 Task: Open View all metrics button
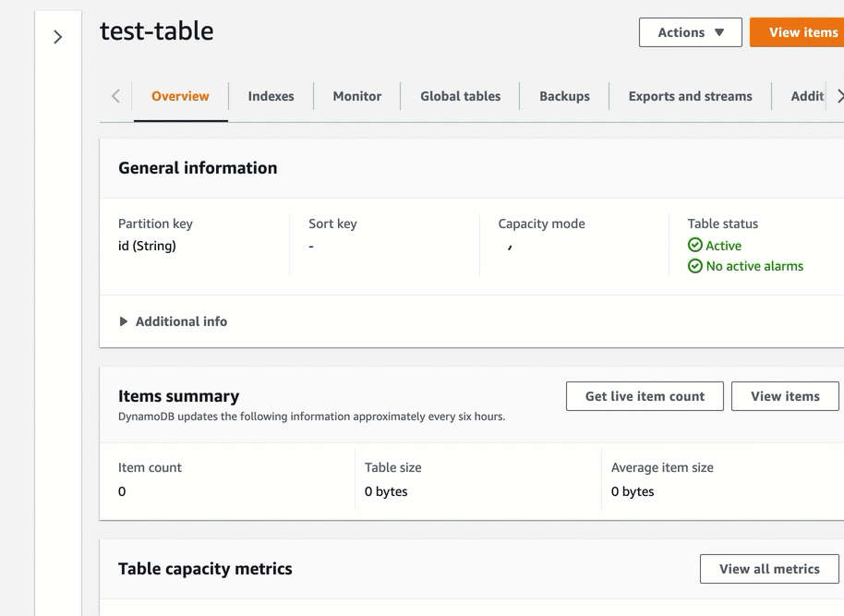pyautogui.click(x=768, y=569)
